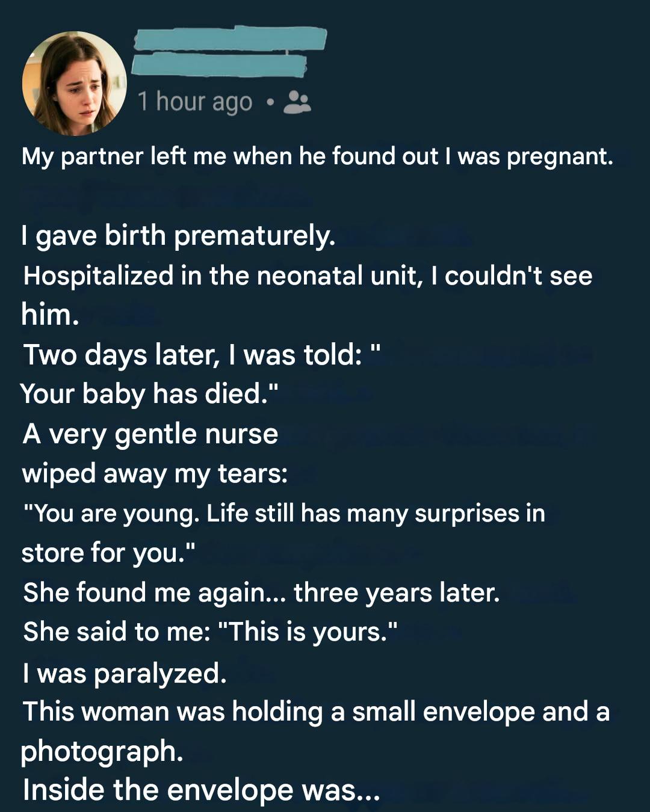This screenshot has width=650, height=812.
Task: Click "Inside the envelope was..." final line
Action: click(201, 790)
